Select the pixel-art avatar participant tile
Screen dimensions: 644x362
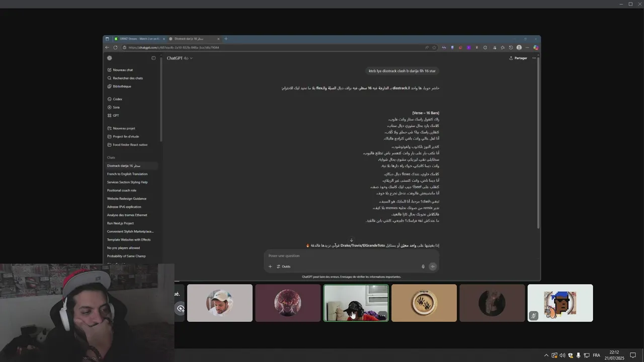click(x=560, y=303)
